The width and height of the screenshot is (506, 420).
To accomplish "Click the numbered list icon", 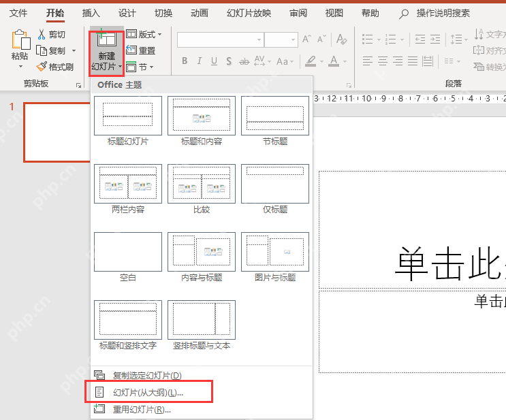I will click(x=390, y=39).
